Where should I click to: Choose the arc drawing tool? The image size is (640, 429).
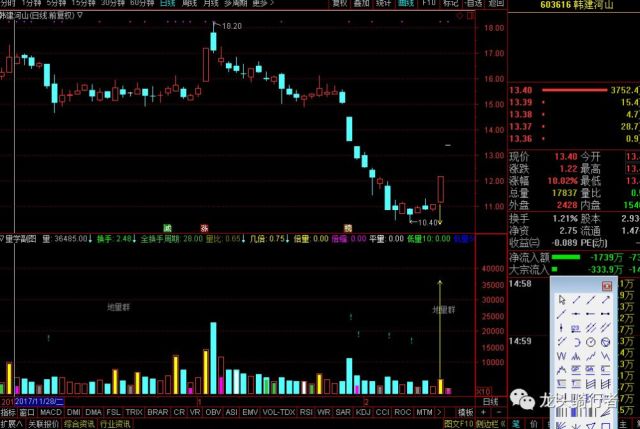point(577,342)
